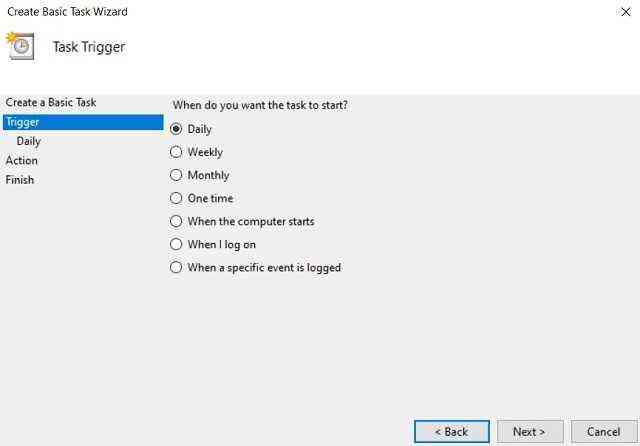Choose the Weekly trigger option
Image resolution: width=640 pixels, height=446 pixels.
coord(177,152)
